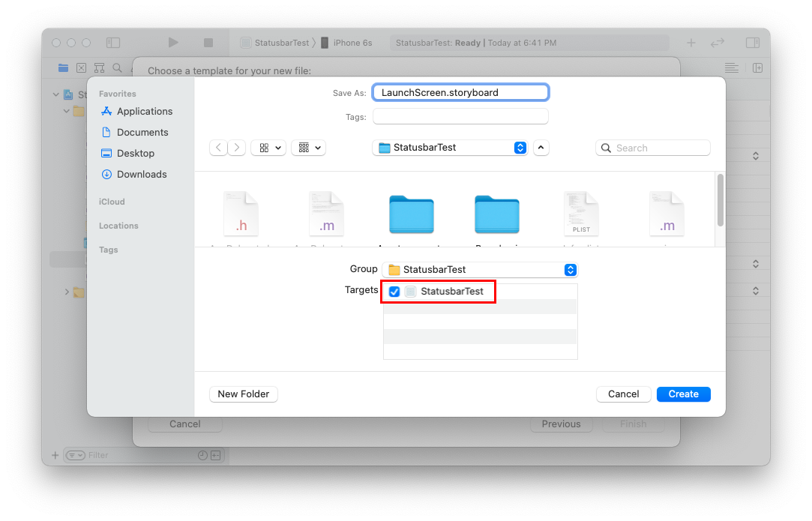Select the .h header file icon
Viewport: 812px width, 521px height.
tap(241, 214)
